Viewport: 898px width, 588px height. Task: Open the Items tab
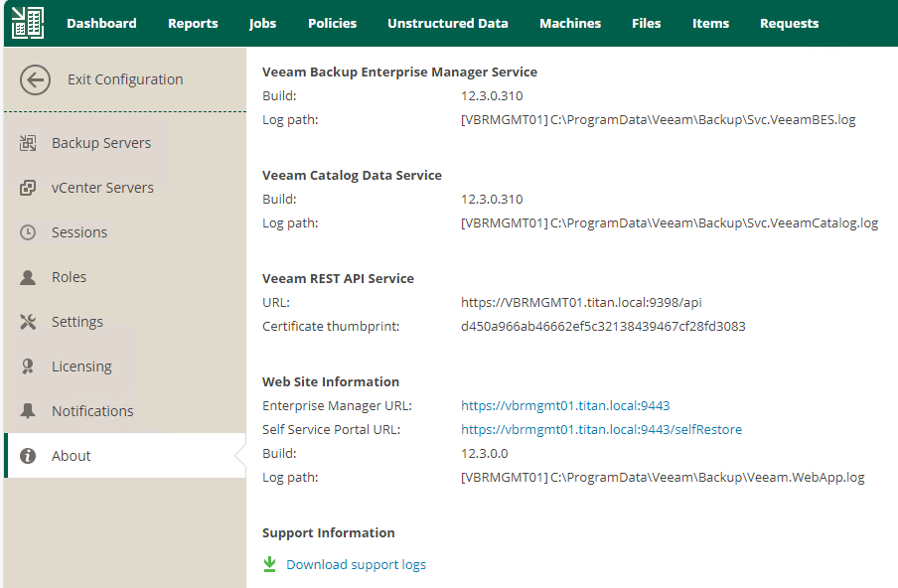(710, 24)
